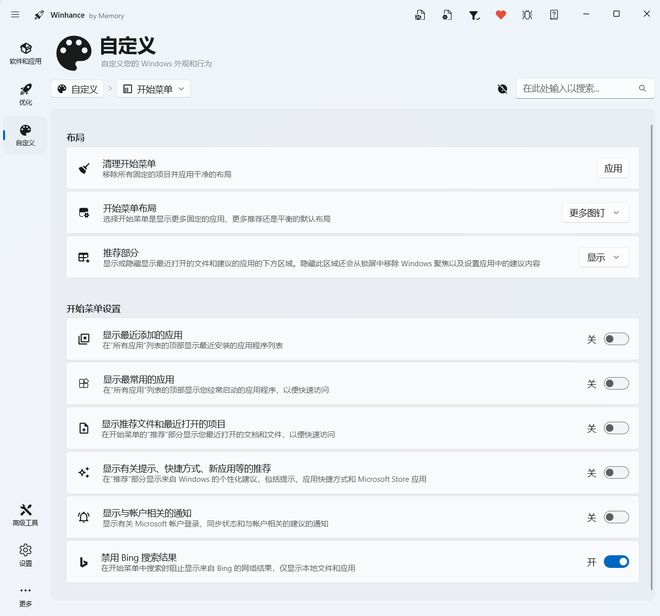Toggle the tips and shortcuts recommendations switch
Viewport: 660px width, 616px height.
point(616,473)
